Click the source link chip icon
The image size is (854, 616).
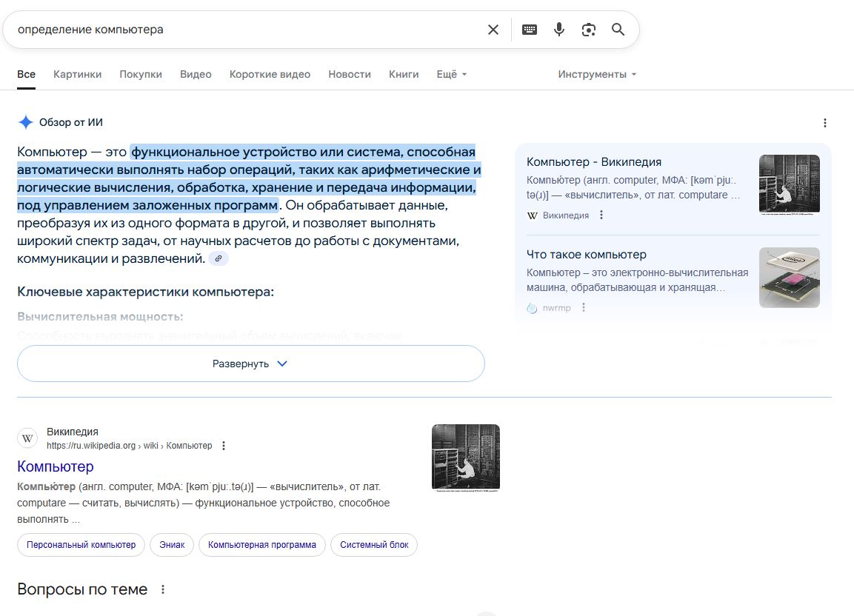point(218,258)
